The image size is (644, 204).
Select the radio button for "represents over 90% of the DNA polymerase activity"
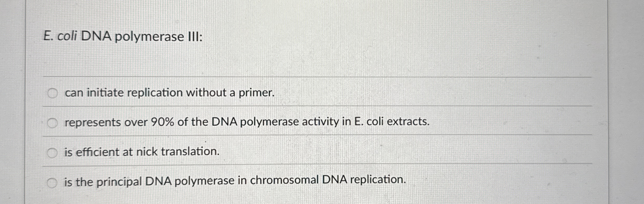pyautogui.click(x=53, y=123)
